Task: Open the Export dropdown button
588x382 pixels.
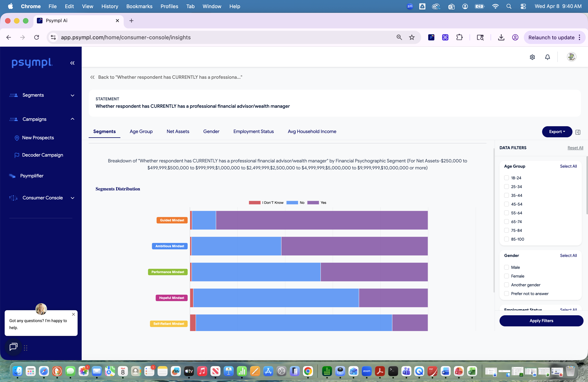Action: (x=557, y=131)
